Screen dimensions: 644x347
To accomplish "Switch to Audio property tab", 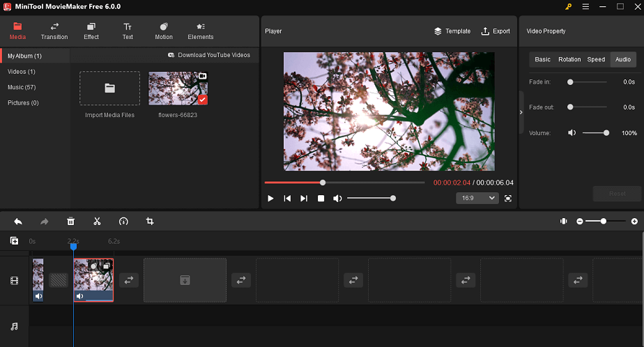I will (x=622, y=59).
